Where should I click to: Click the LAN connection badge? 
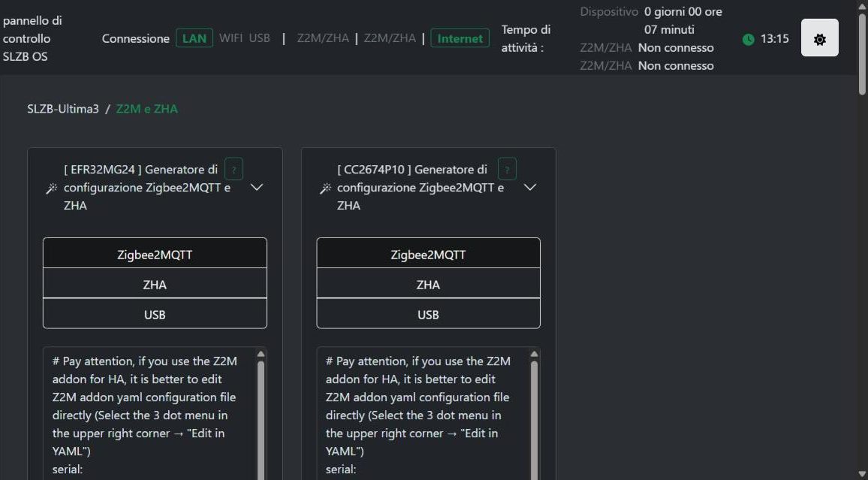[194, 38]
